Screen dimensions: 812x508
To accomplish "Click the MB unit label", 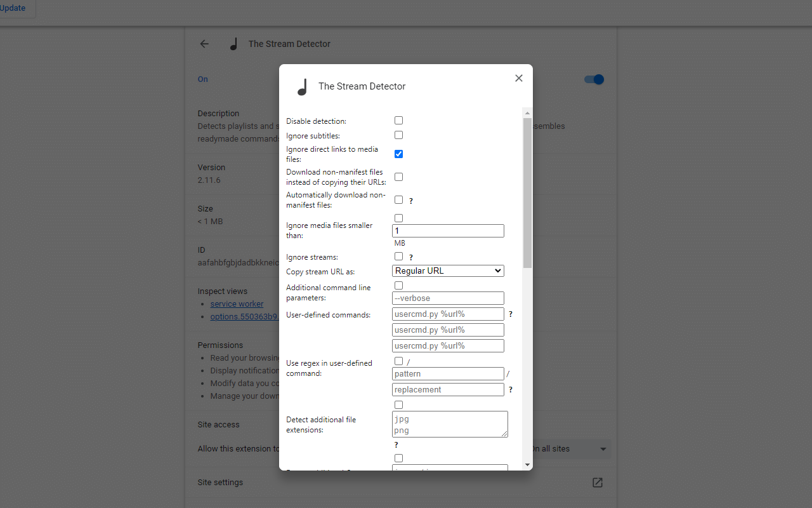I will click(400, 243).
